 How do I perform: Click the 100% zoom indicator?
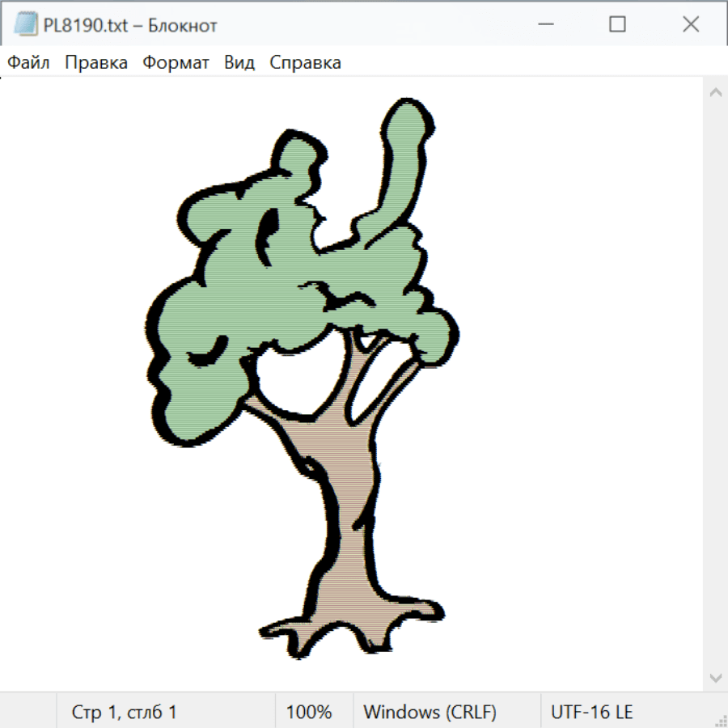(x=309, y=713)
